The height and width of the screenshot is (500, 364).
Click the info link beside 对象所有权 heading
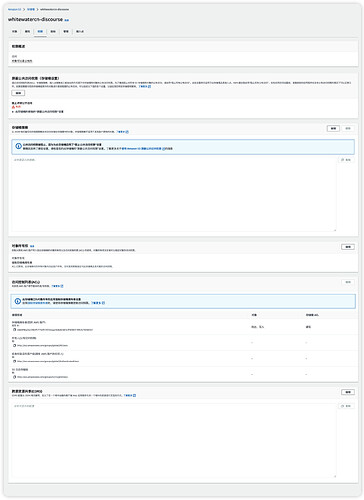[32, 246]
